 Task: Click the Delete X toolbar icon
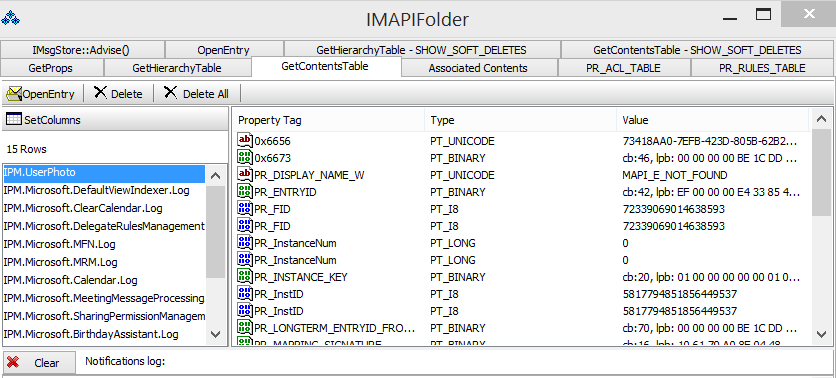(100, 93)
